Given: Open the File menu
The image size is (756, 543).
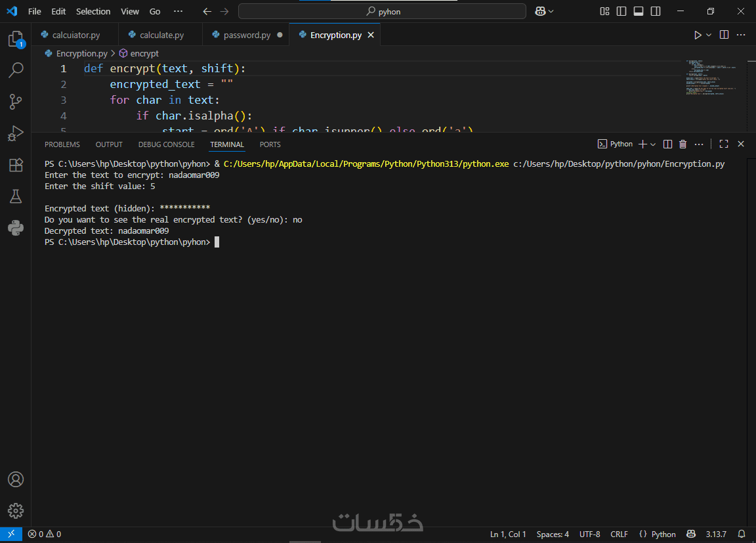Looking at the screenshot, I should (34, 11).
